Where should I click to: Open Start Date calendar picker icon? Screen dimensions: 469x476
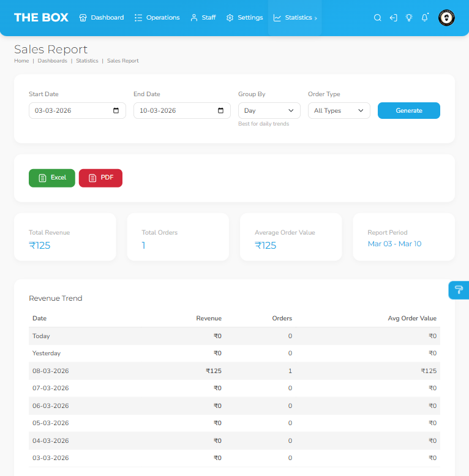tap(116, 111)
